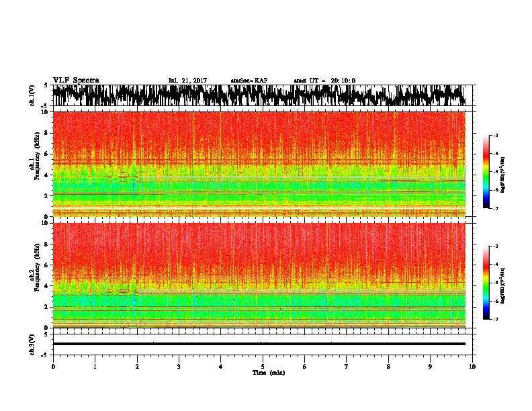The width and height of the screenshot is (532, 411).
Task: Click the ch.1(V) axis label
Action: click(x=32, y=95)
